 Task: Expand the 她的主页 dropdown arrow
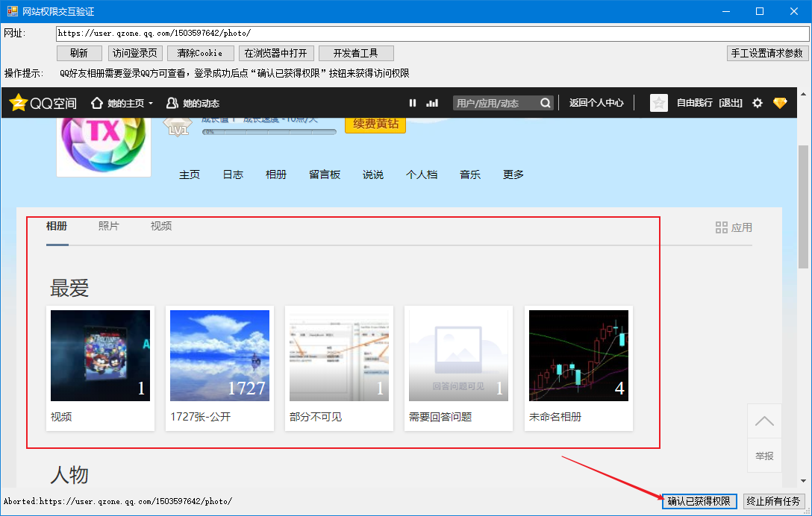click(x=151, y=104)
